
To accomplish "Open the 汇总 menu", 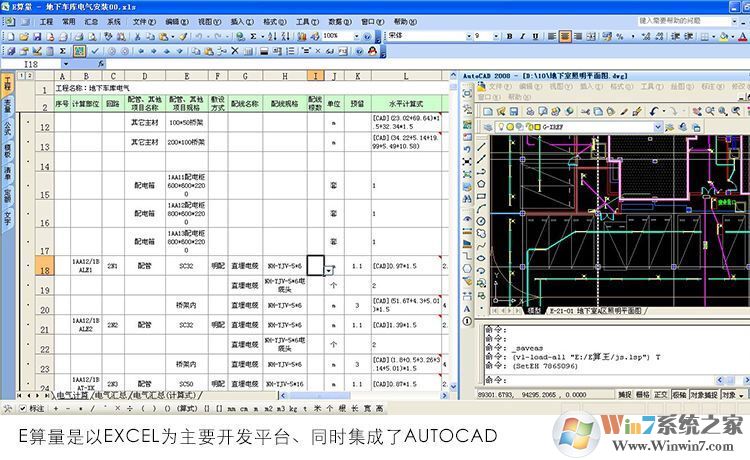I will point(91,22).
